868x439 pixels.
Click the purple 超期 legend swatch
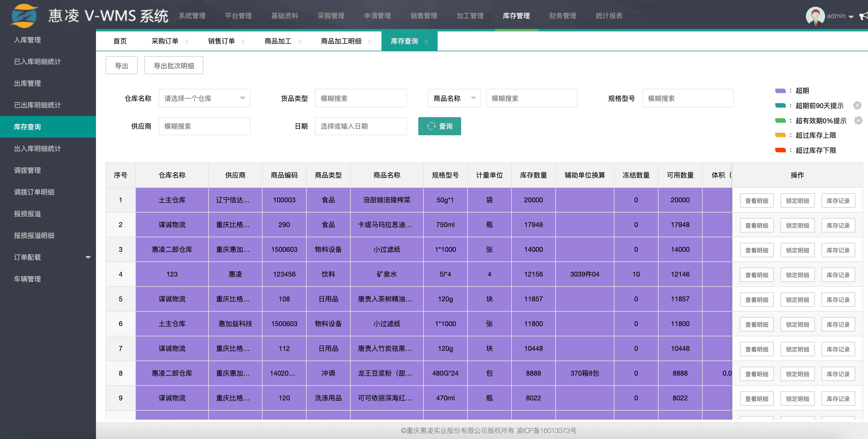[780, 90]
